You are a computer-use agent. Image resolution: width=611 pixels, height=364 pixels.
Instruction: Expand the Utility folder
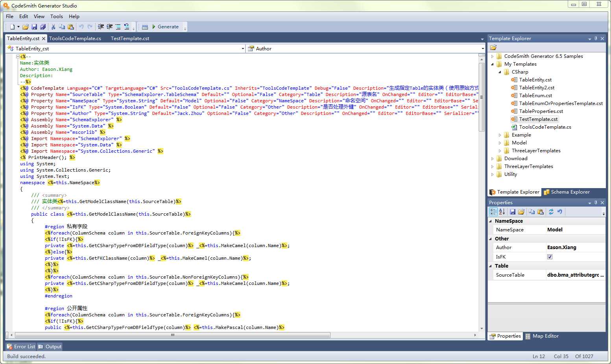pos(492,174)
